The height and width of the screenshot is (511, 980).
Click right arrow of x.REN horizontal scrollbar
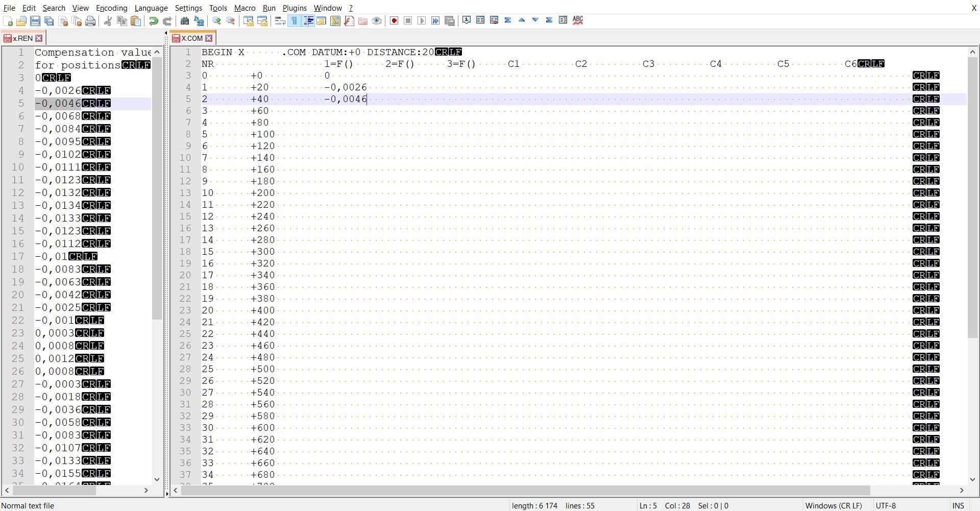146,490
